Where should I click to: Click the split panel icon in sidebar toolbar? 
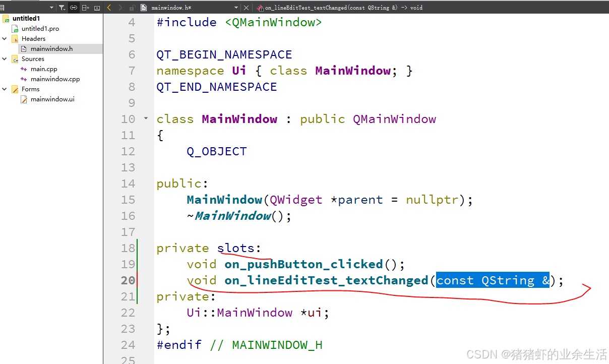coord(85,8)
